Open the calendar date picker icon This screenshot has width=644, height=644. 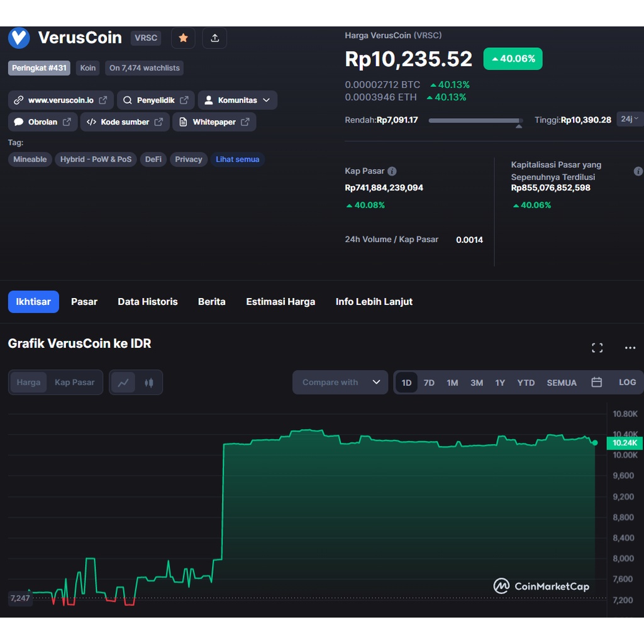(596, 382)
